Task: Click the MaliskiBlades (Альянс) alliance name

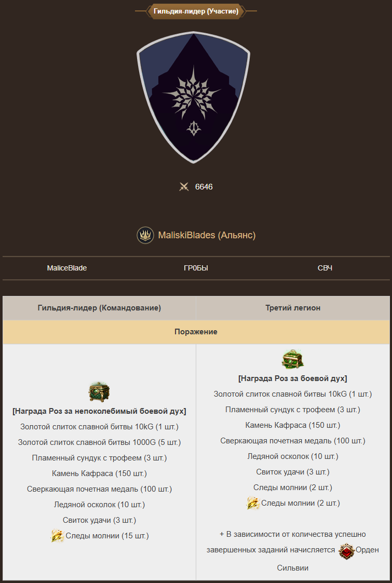Action: (x=207, y=235)
